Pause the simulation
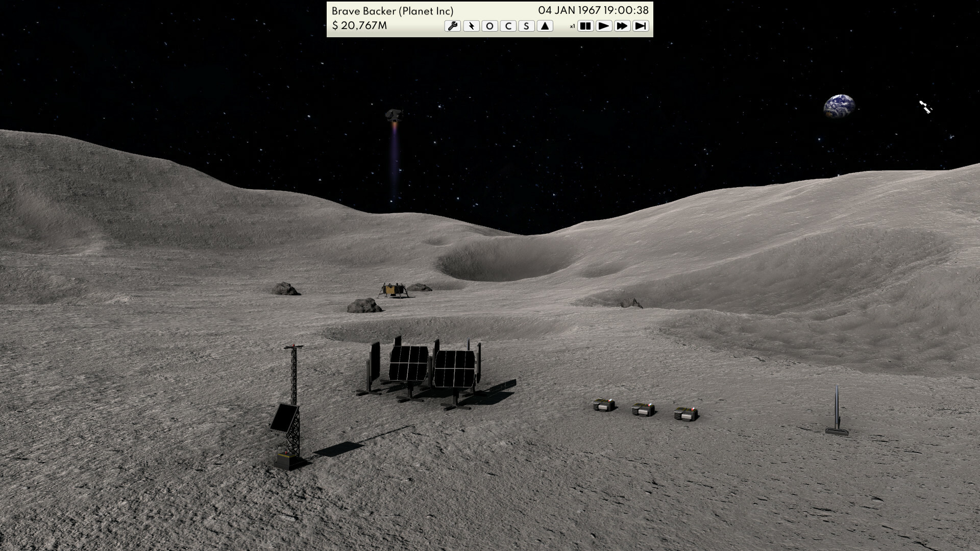980x551 pixels. pyautogui.click(x=585, y=26)
